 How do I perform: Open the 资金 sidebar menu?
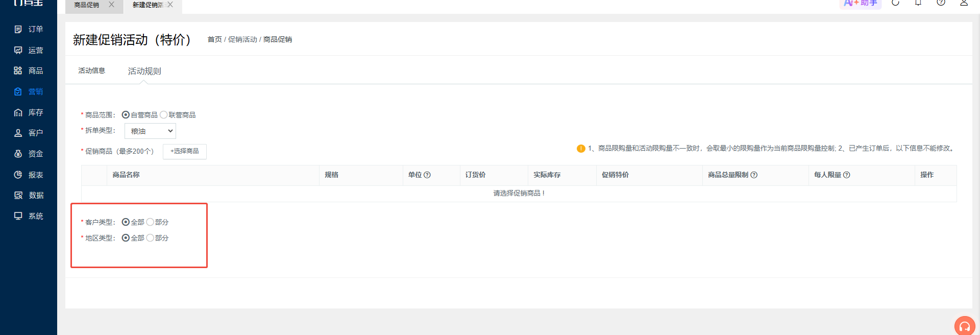point(29,154)
